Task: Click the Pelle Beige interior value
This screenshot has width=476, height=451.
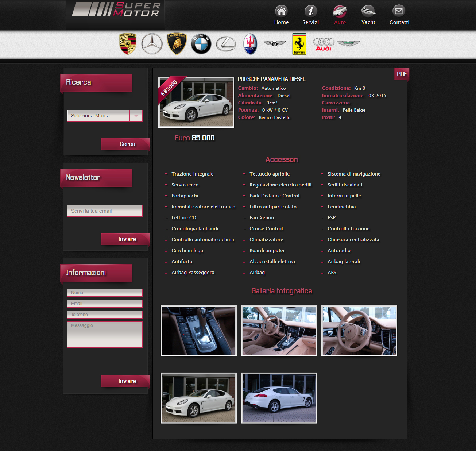Action: pos(354,110)
